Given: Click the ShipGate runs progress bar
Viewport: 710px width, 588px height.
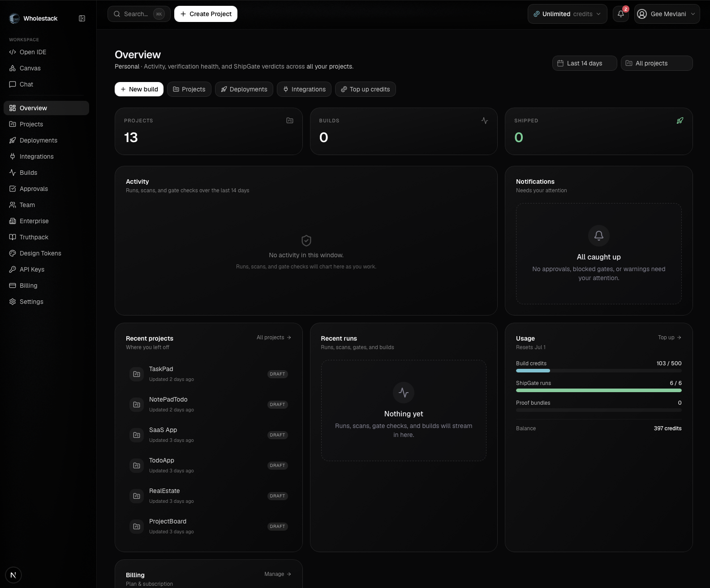Looking at the screenshot, I should [599, 390].
